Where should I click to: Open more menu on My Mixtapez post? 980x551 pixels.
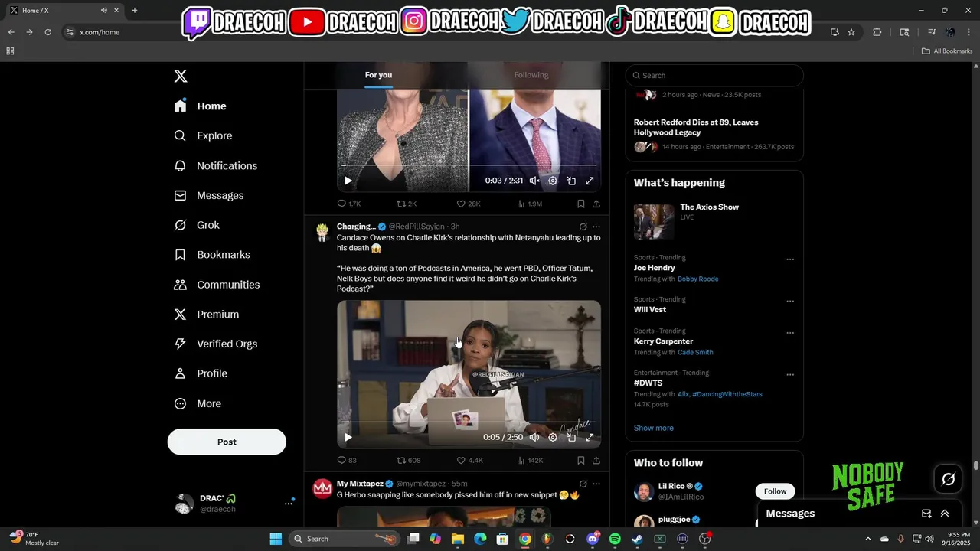point(596,484)
